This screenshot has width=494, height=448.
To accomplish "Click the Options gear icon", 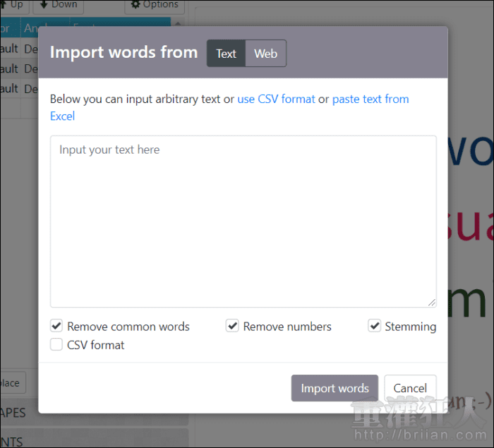I will click(x=136, y=4).
